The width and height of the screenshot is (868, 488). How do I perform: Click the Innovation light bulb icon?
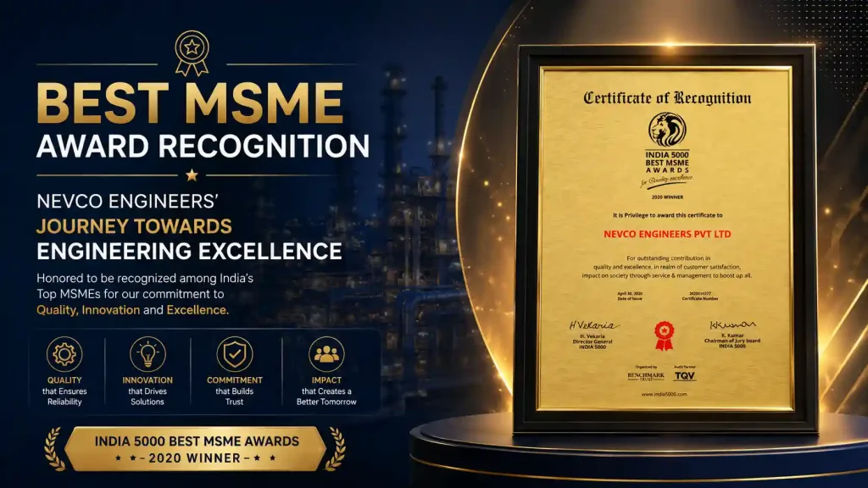[x=147, y=354]
